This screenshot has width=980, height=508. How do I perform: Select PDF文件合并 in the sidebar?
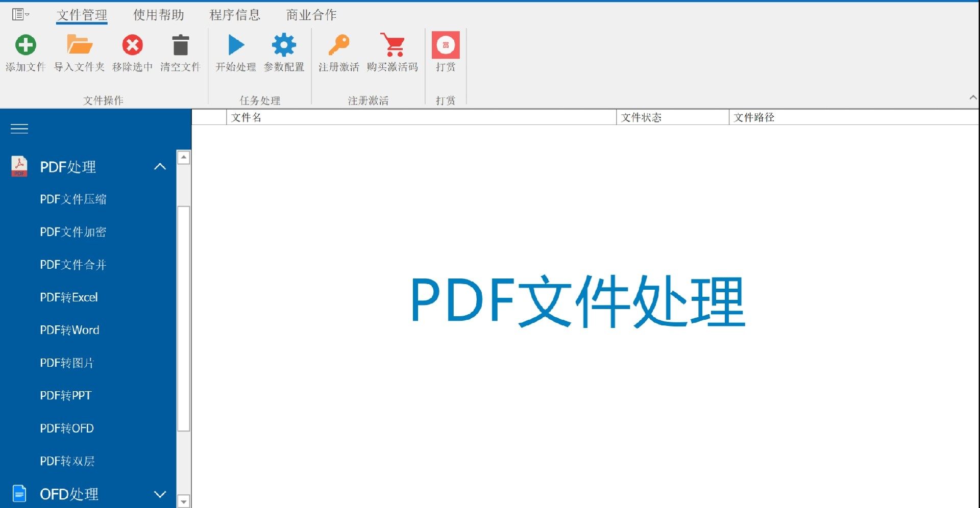73,265
